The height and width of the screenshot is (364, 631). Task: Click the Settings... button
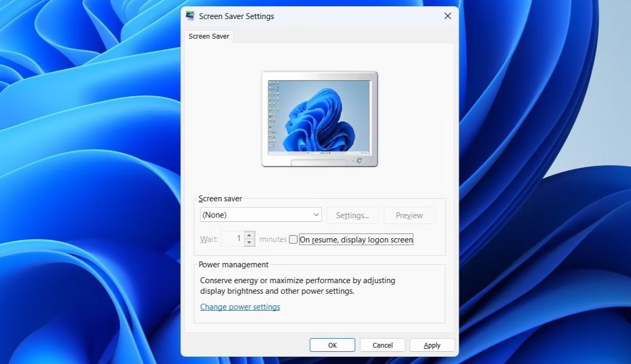coord(352,216)
